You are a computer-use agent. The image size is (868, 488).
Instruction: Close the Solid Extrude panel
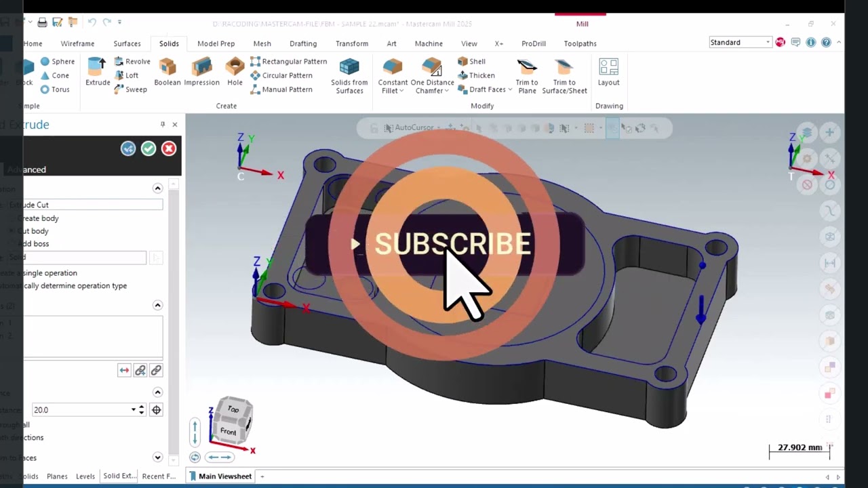(x=175, y=125)
